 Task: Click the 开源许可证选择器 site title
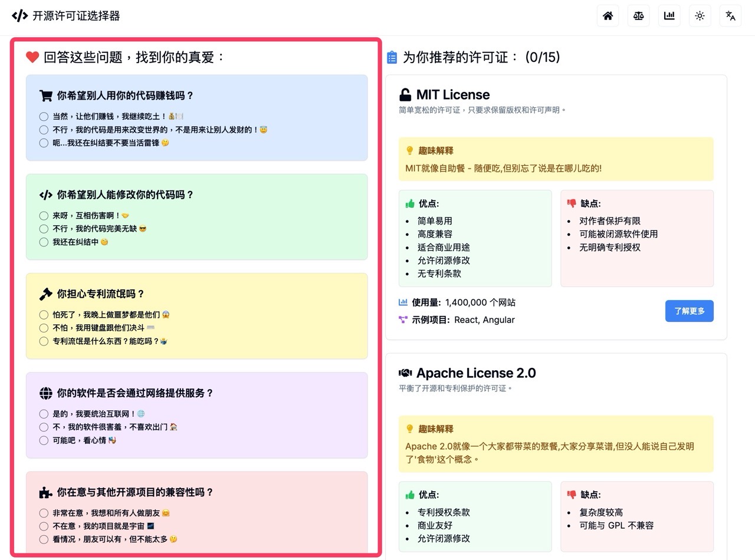[76, 16]
